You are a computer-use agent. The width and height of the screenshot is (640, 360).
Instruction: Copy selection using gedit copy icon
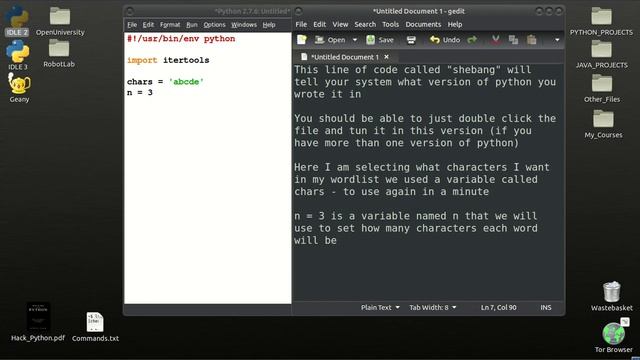tap(513, 40)
